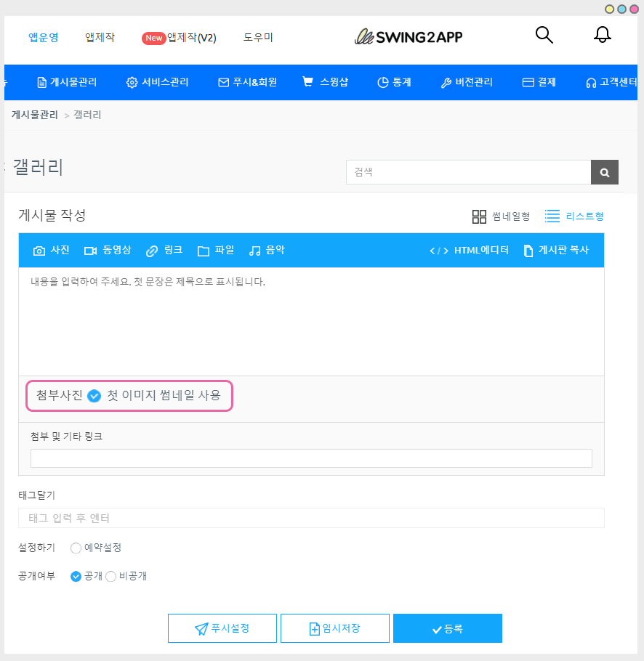Screen dimensions: 644x661
Task: Open notifications with the bell icon
Action: click(x=602, y=35)
